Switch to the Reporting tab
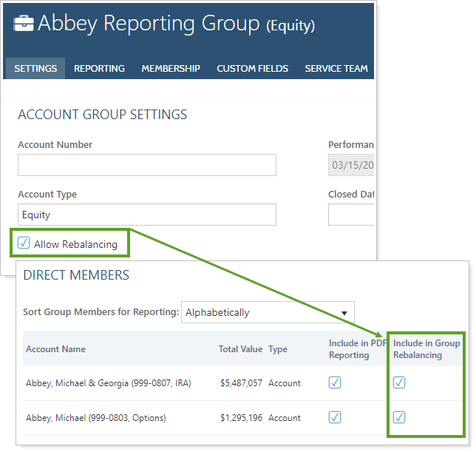The height and width of the screenshot is (452, 476). [99, 68]
